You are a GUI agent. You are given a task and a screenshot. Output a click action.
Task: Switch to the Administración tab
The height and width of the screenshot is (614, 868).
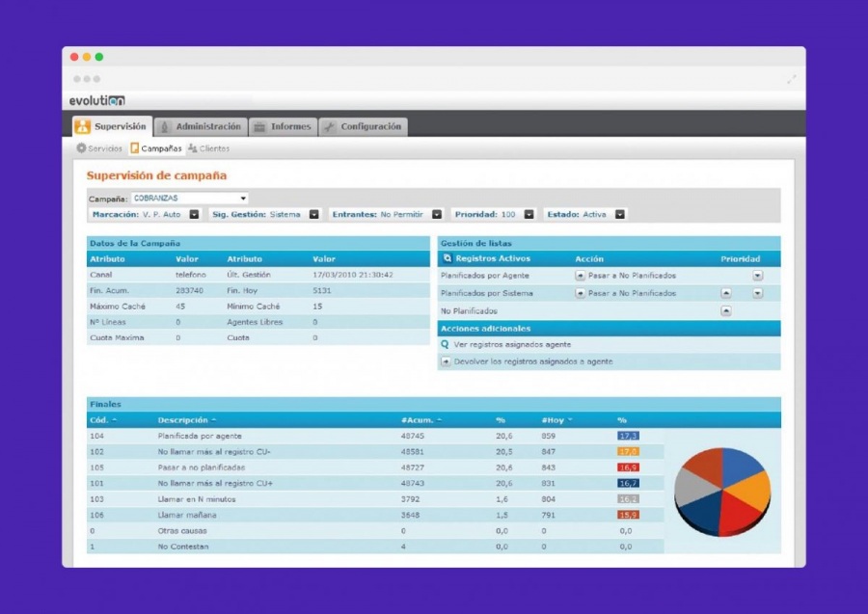(201, 126)
